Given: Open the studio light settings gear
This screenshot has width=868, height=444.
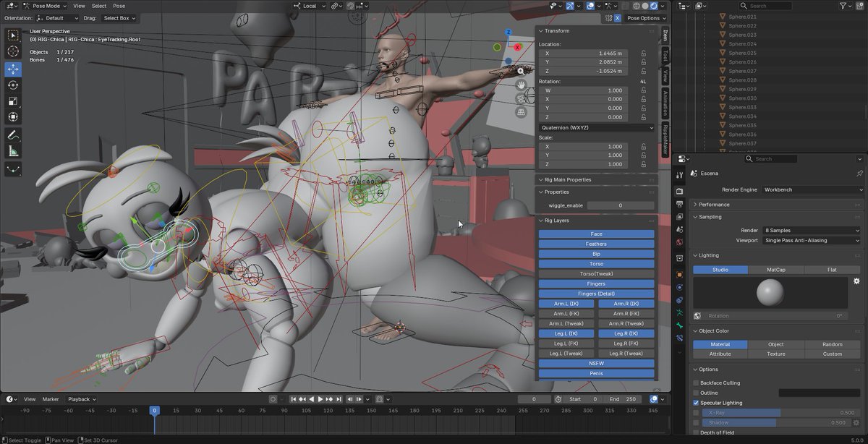Looking at the screenshot, I should click(856, 281).
